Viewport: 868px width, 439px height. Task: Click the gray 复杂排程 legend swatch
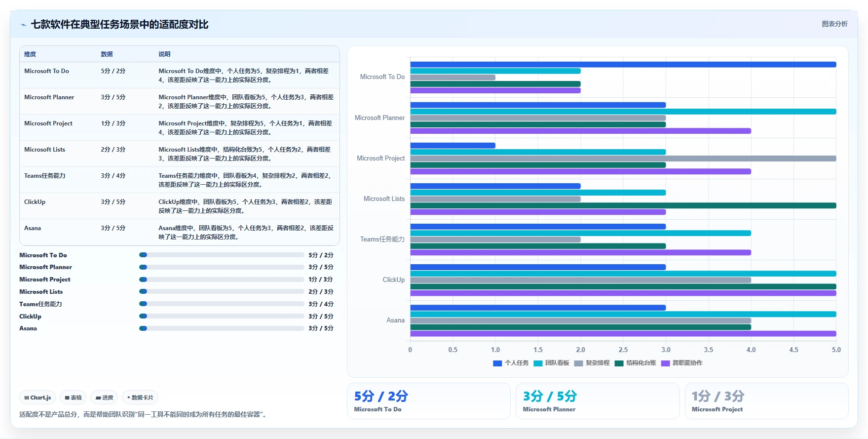click(578, 363)
